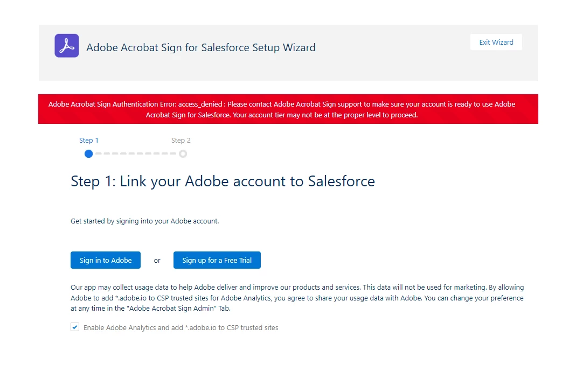Click the Adobe Acrobat logo icon
This screenshot has height=392, width=569.
point(67,46)
